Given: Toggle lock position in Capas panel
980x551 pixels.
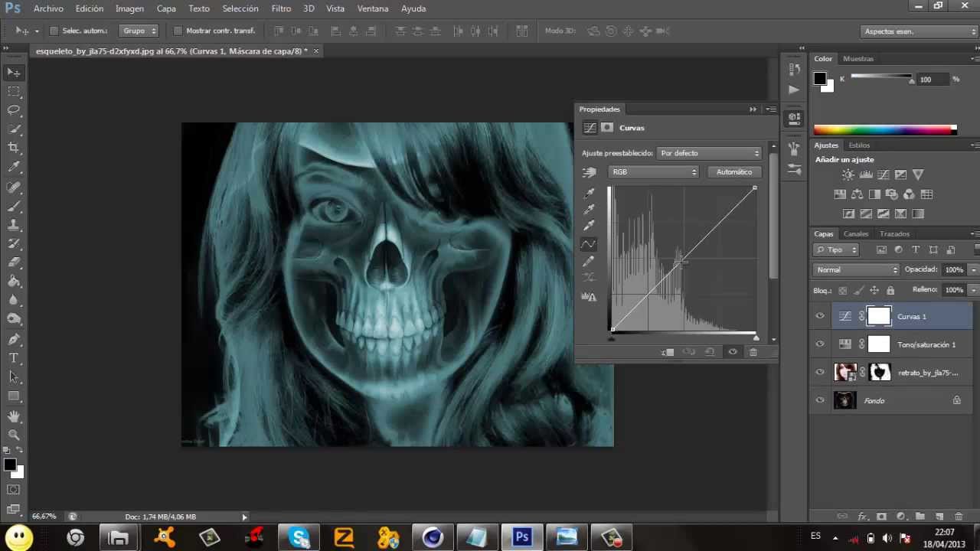Looking at the screenshot, I should pos(874,291).
